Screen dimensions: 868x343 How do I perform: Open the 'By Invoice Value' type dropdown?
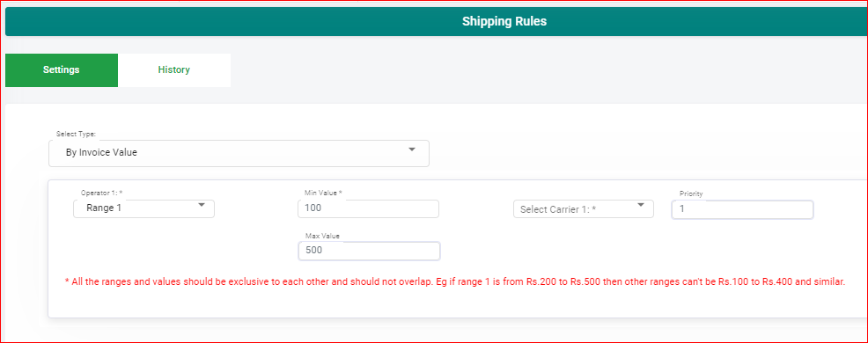239,153
